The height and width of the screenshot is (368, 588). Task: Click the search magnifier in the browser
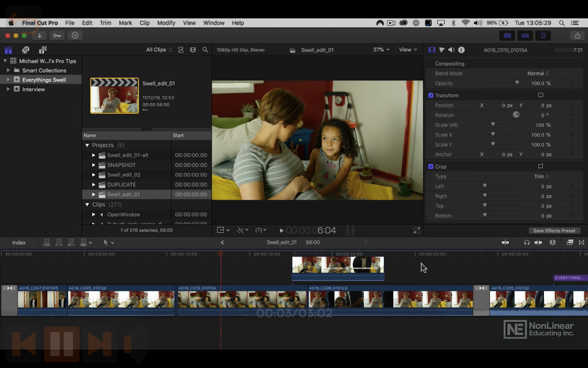tap(205, 50)
